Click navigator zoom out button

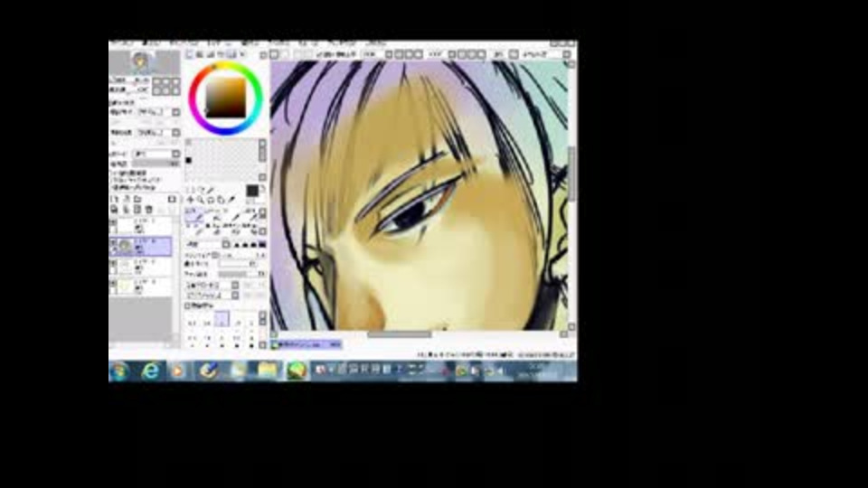pos(157,82)
